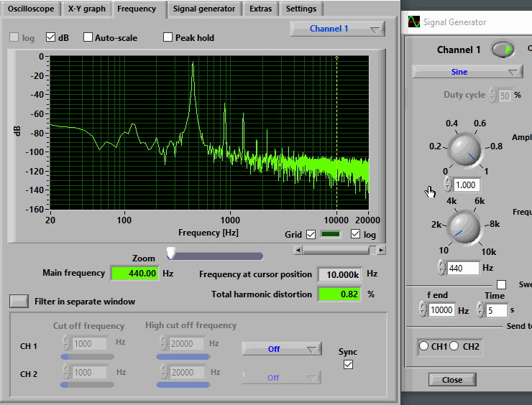Toggle the dB checkbox

50,37
